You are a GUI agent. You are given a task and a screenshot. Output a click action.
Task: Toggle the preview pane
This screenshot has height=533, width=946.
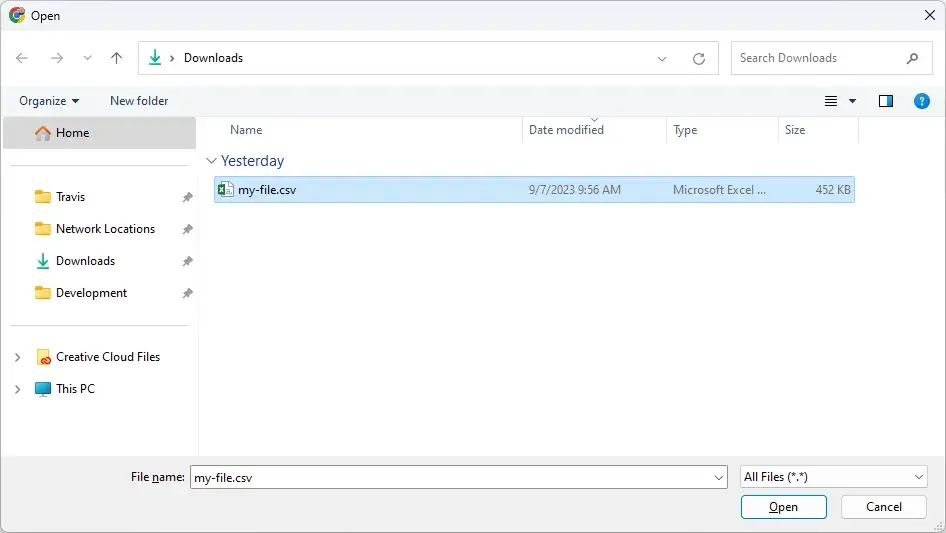(886, 101)
